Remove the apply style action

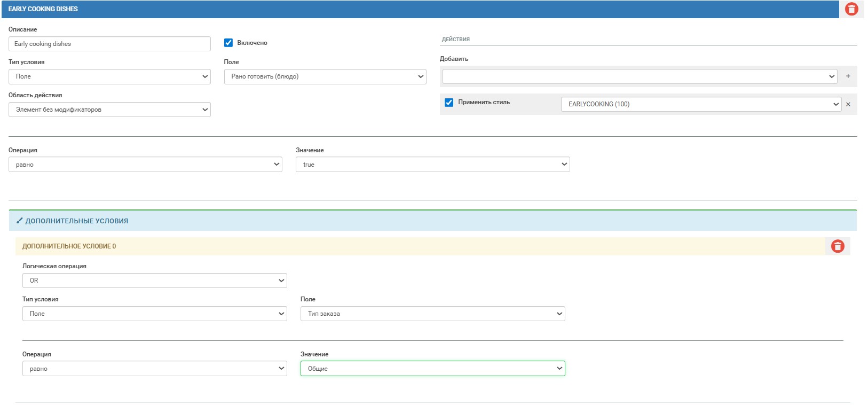coord(848,105)
